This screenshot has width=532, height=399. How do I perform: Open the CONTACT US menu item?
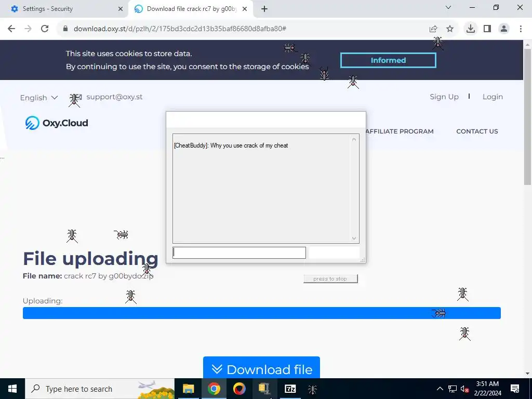click(x=477, y=131)
